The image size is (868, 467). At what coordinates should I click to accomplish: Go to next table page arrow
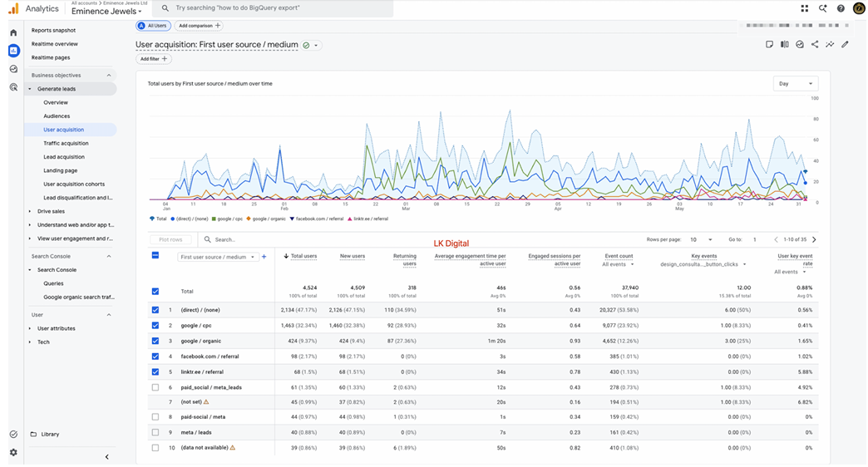(814, 239)
